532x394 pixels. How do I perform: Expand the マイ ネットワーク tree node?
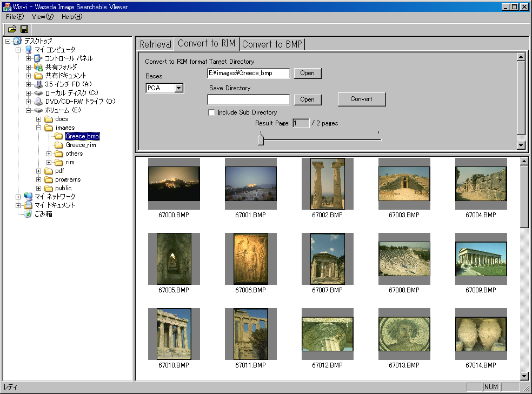pyautogui.click(x=18, y=197)
